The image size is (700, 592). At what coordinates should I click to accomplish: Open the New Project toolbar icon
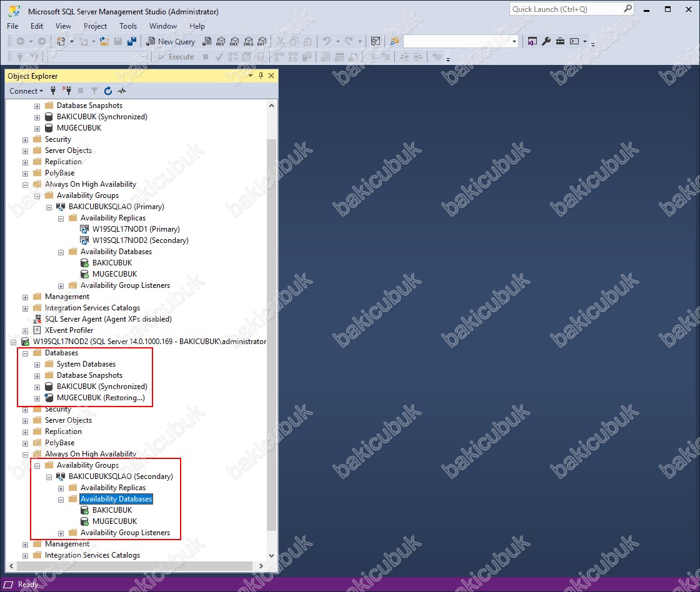[61, 41]
